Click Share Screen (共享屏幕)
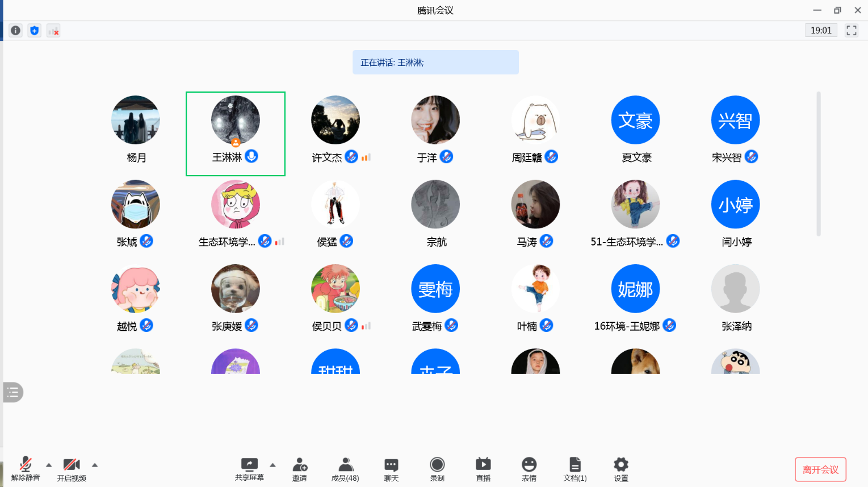Screen dimensions: 868x487 [x=249, y=469]
